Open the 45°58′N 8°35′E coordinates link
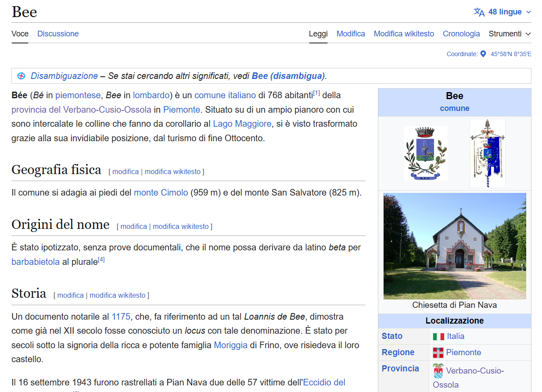542x392 pixels. point(511,54)
